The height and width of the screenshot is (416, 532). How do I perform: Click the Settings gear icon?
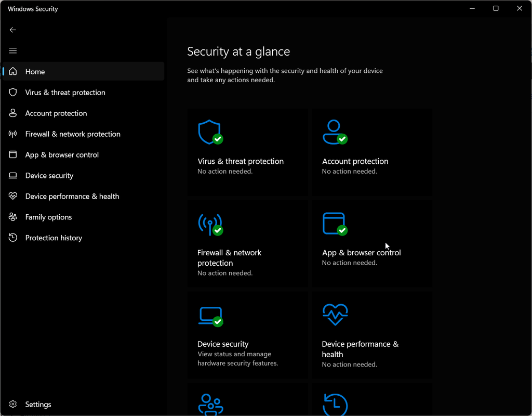13,404
